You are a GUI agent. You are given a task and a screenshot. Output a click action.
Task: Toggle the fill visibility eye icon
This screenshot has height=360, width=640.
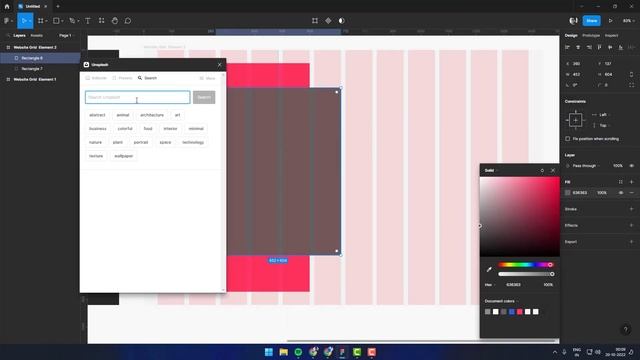tap(621, 193)
